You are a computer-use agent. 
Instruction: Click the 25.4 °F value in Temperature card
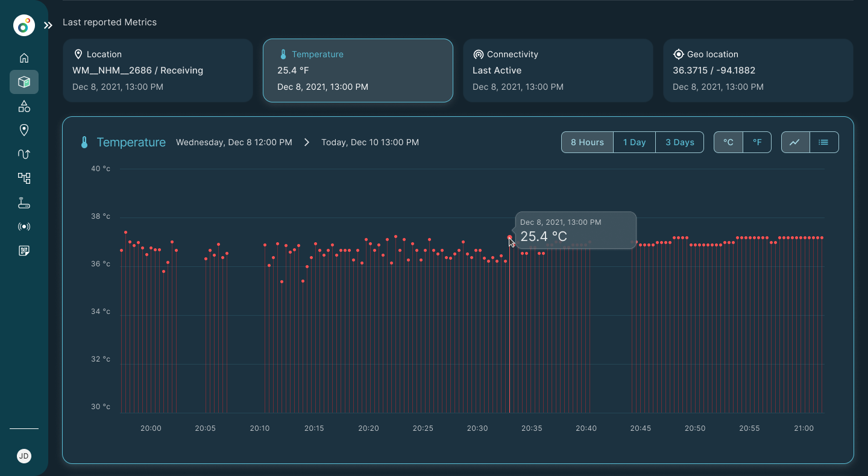tap(293, 70)
